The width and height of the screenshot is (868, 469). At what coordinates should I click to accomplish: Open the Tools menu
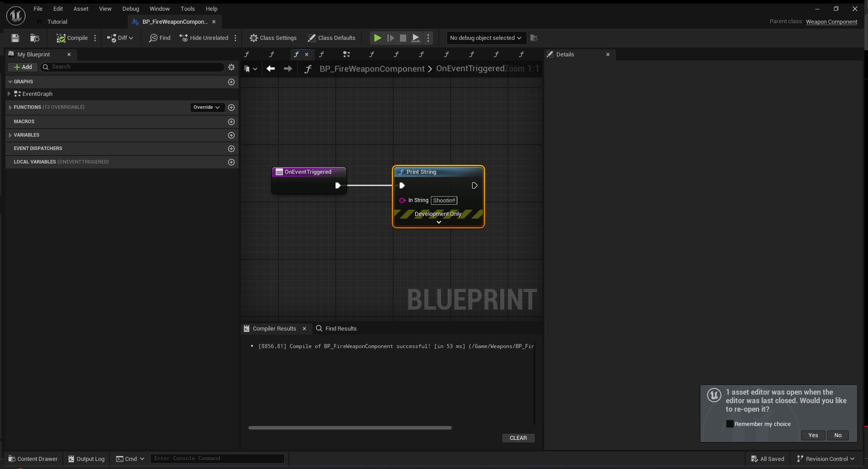(x=188, y=9)
